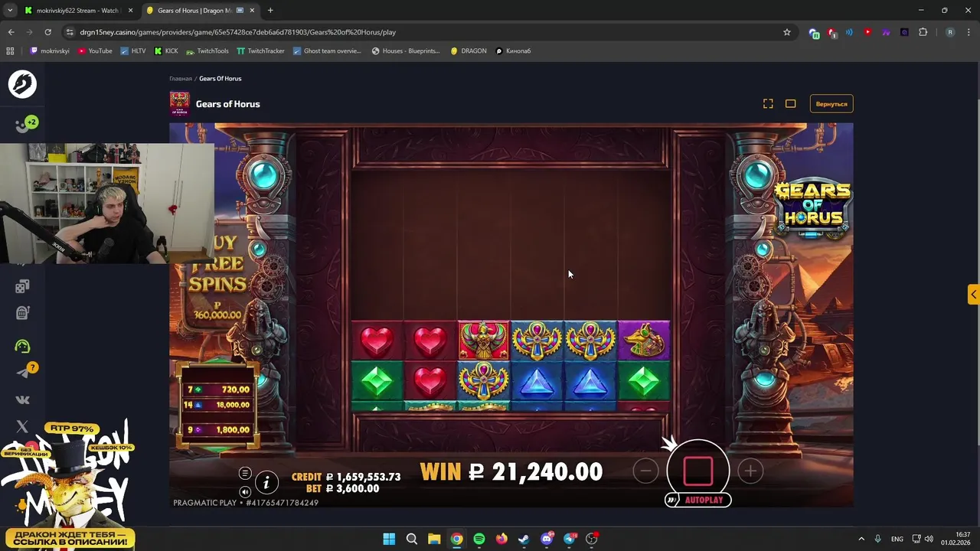Screen dimensions: 980x551
Task: Open the dice games sidebar icon
Action: pos(22,286)
